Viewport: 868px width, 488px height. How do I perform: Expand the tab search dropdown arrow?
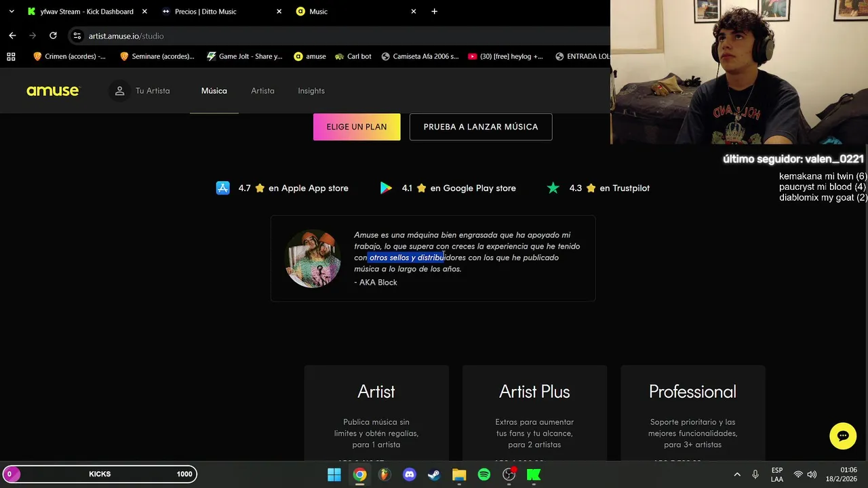[x=11, y=12]
